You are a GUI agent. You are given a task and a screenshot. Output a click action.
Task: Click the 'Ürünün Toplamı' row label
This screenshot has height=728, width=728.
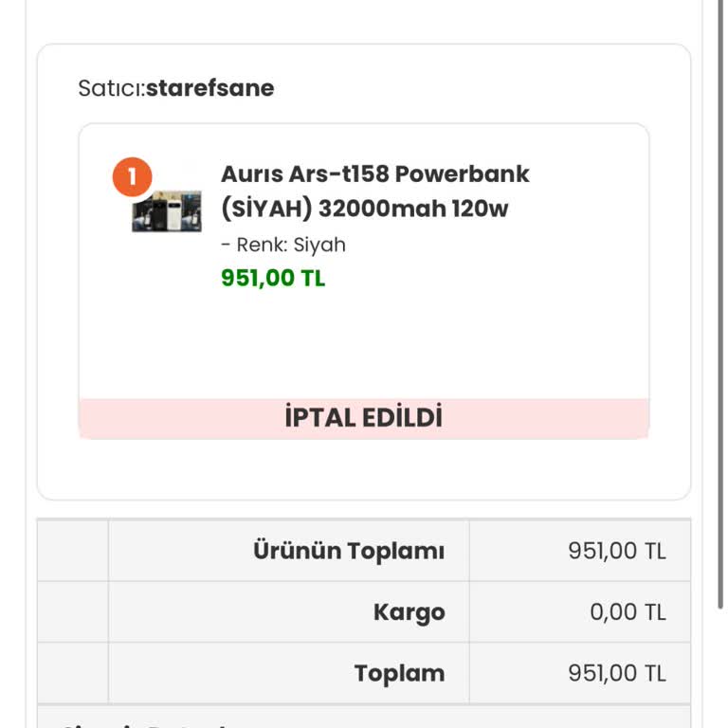click(x=348, y=551)
